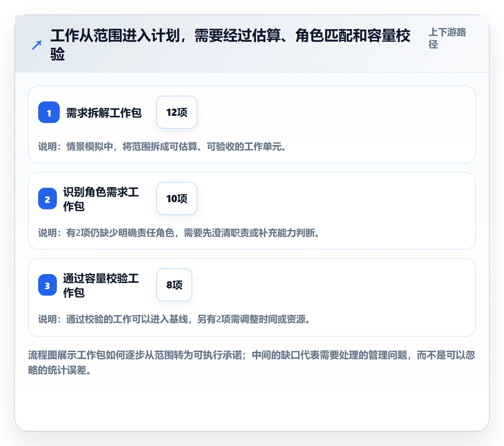Click the footer note starting 流程图展示工作包

tap(252, 363)
